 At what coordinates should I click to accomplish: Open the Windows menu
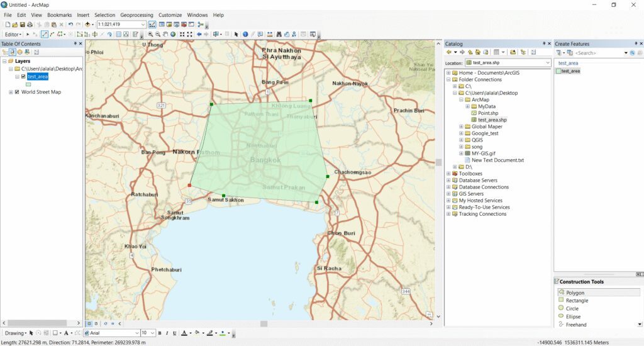click(x=197, y=15)
